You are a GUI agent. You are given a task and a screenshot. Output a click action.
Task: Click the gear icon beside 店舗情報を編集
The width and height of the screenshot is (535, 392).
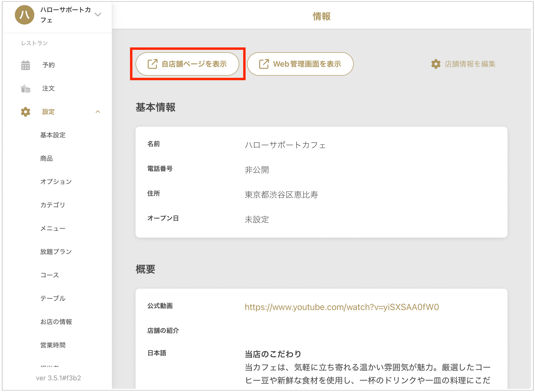click(x=436, y=64)
